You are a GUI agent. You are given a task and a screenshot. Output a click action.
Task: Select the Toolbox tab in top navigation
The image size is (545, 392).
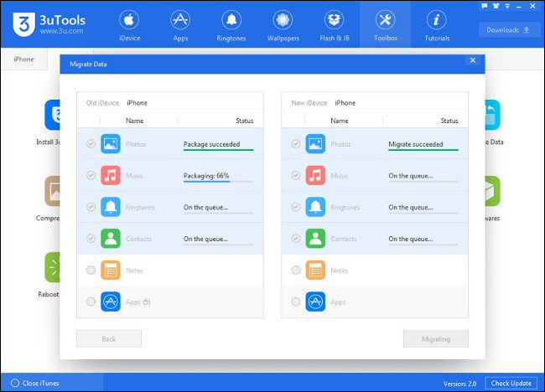pyautogui.click(x=385, y=25)
